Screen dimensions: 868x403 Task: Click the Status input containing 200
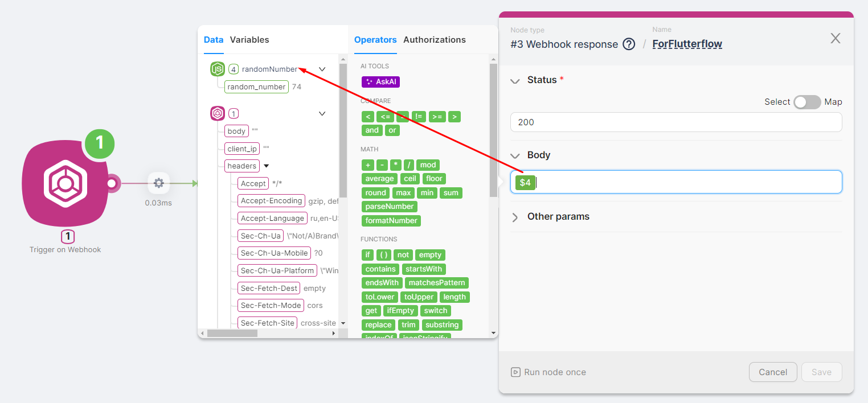(x=675, y=122)
